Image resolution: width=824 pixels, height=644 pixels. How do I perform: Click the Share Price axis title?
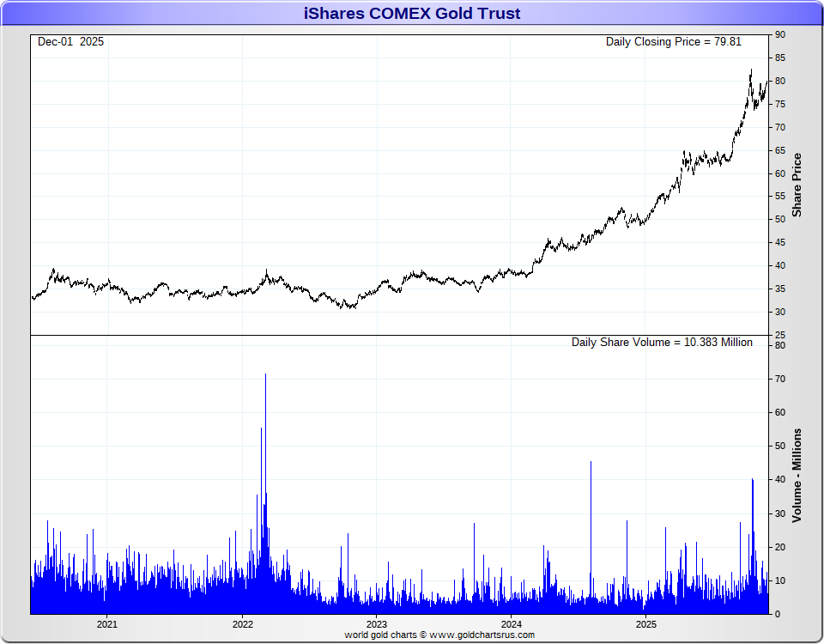[797, 185]
